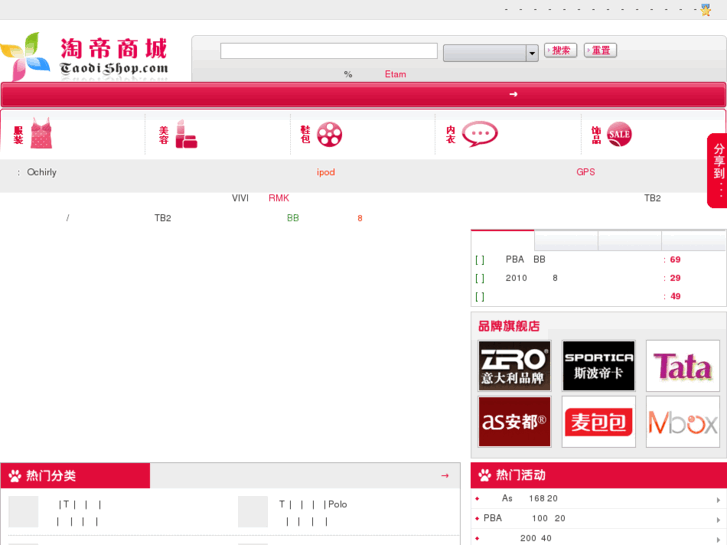Open the search category dropdown
727x545 pixels.
491,53
